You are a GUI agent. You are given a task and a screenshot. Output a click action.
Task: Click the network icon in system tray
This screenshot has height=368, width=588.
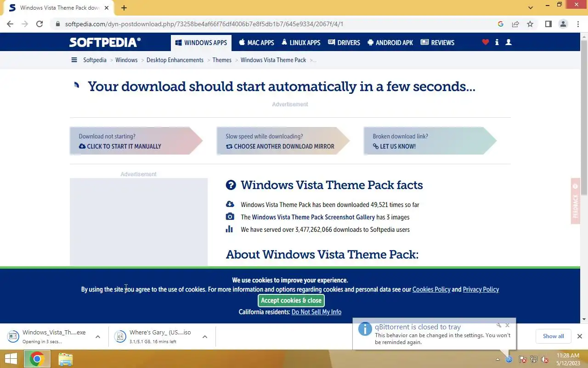click(533, 359)
